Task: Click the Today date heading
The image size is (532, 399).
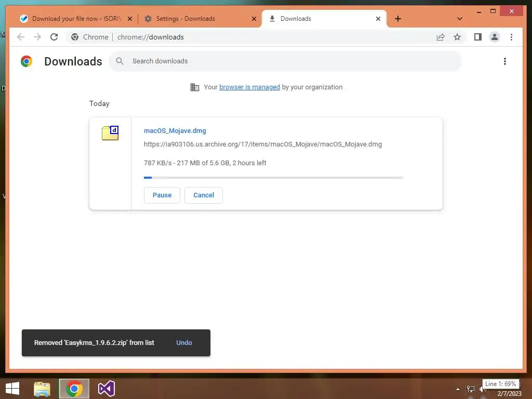Action: [99, 103]
